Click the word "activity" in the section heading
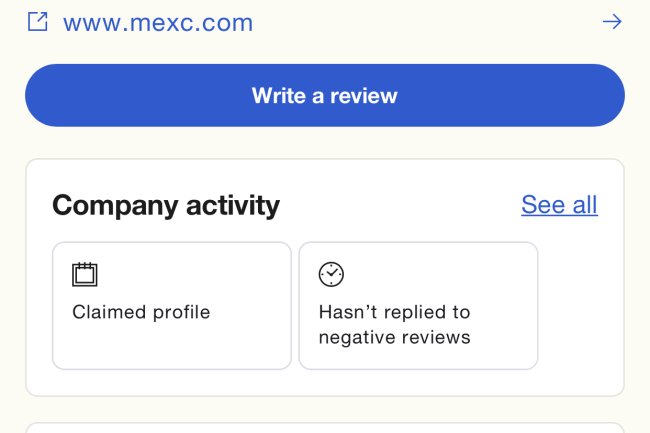The image size is (650, 433). (232, 205)
